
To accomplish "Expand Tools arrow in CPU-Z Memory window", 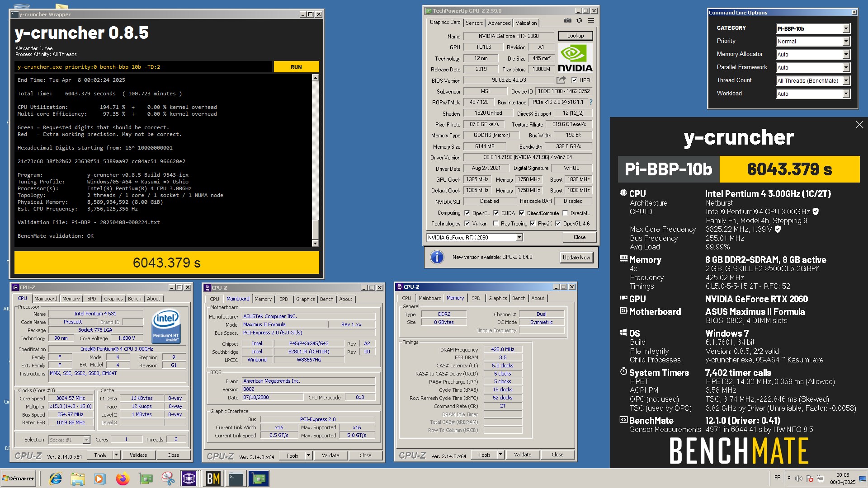I will [x=500, y=455].
